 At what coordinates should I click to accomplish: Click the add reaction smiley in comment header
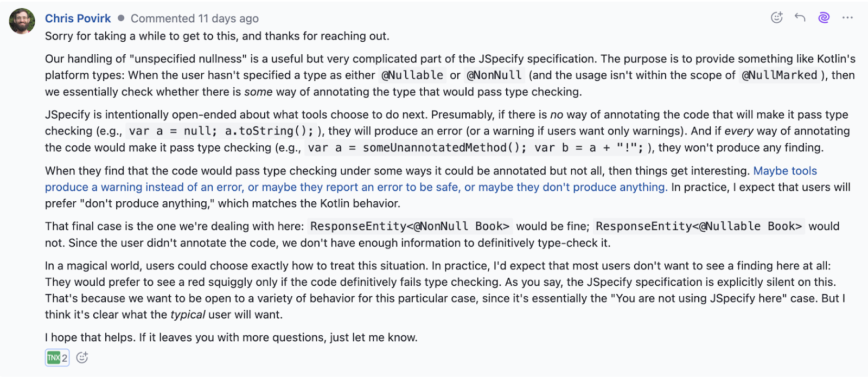coord(777,17)
